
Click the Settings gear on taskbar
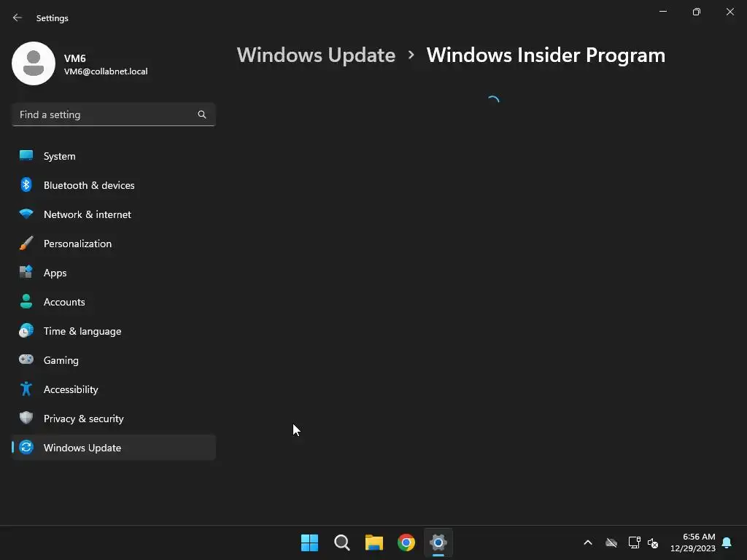point(438,542)
